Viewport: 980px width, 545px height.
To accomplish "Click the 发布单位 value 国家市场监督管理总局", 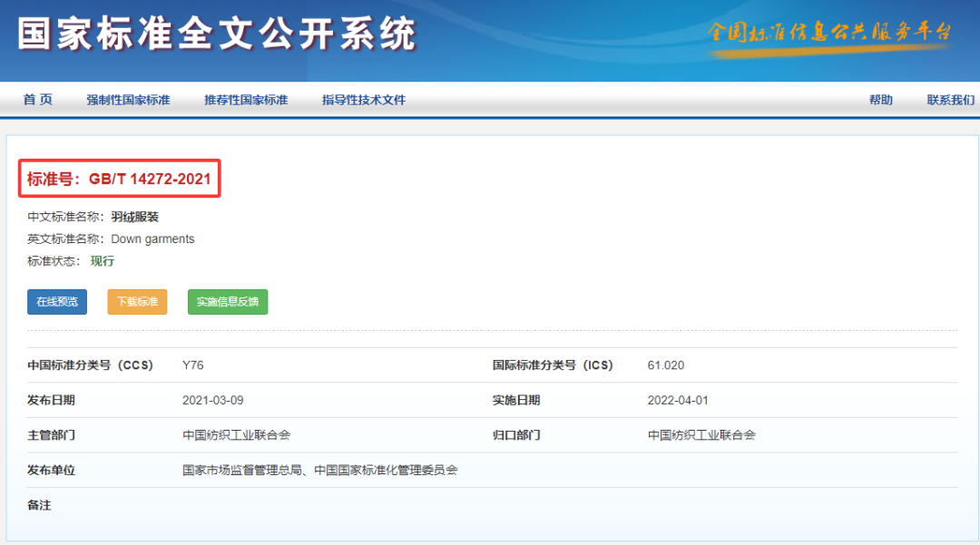I will pos(243,470).
